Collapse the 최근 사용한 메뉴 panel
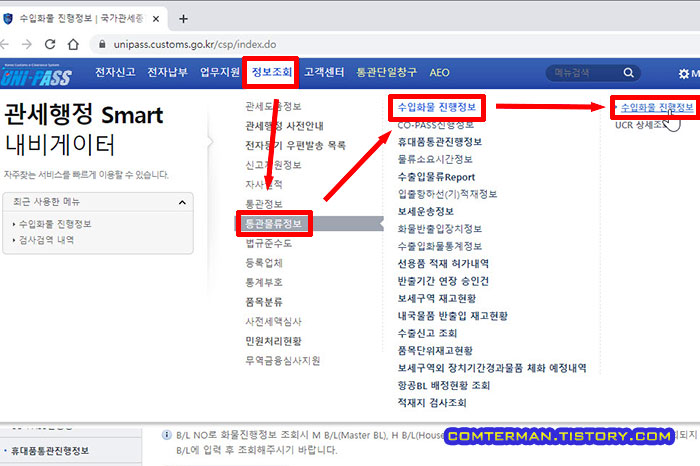The height and width of the screenshot is (466, 700). (182, 202)
